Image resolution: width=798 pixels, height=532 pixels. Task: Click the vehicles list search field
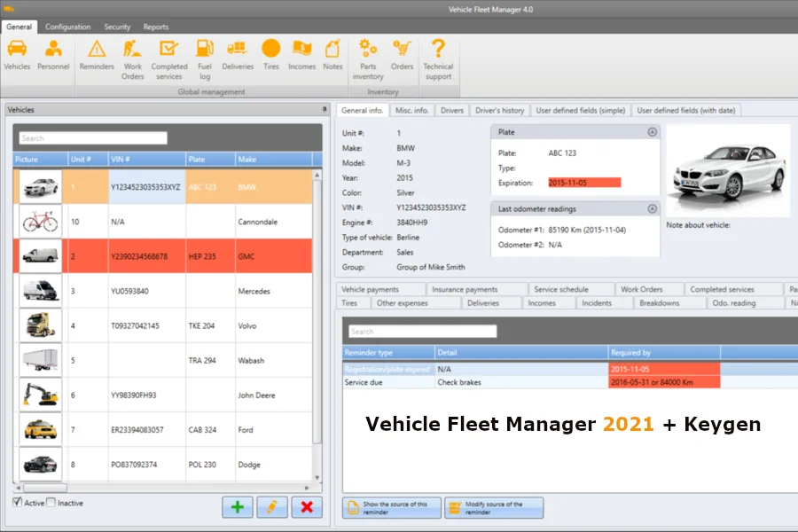(x=93, y=138)
